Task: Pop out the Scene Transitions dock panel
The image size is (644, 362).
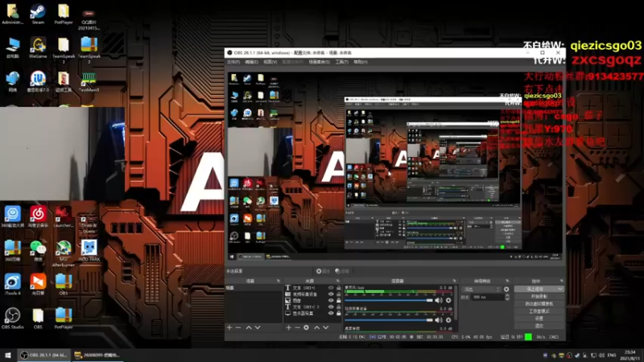Action: click(x=507, y=281)
